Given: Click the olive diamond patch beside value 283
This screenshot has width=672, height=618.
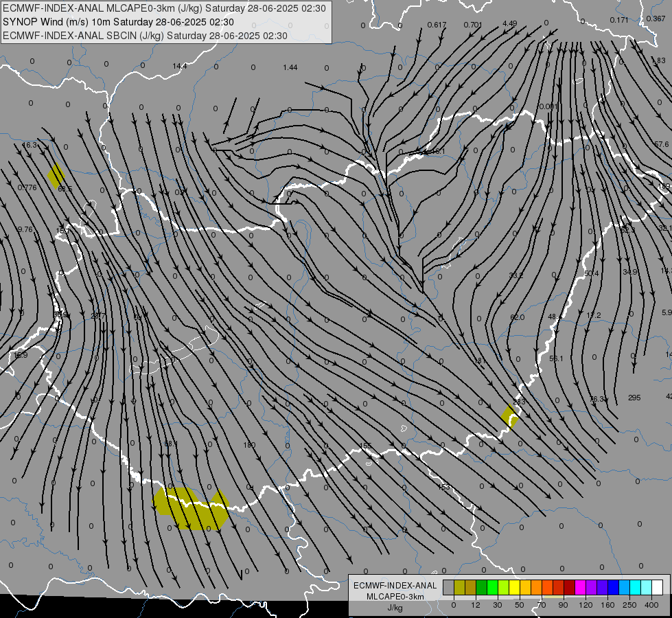Looking at the screenshot, I should click(510, 416).
